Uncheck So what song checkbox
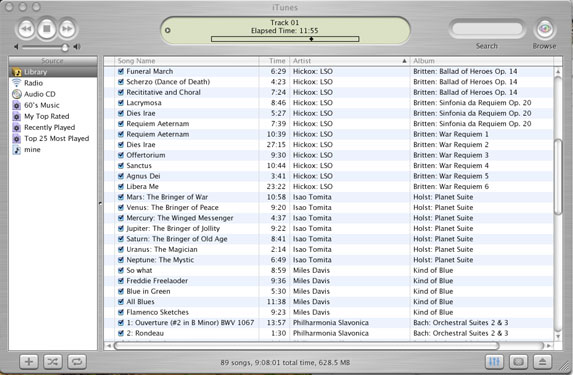573x375 pixels. coord(121,270)
